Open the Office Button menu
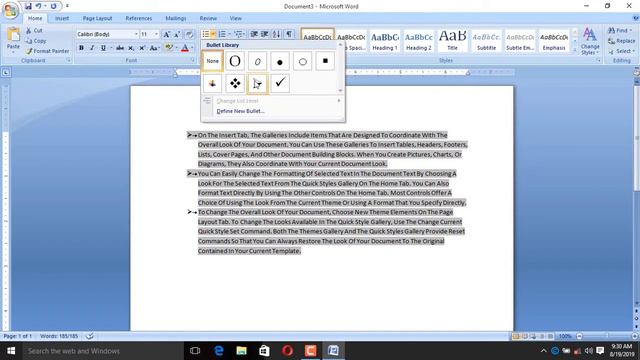 coord(10,9)
